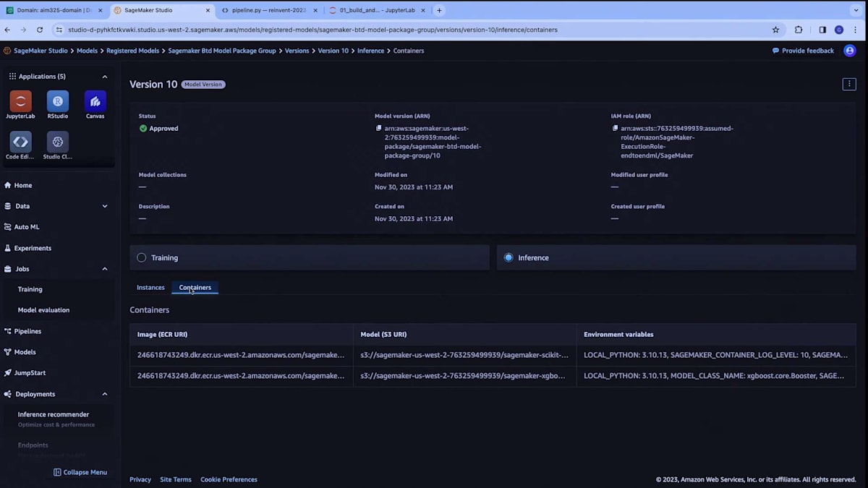868x488 pixels.
Task: Click Version 10 breadcrumb link
Action: [333, 51]
